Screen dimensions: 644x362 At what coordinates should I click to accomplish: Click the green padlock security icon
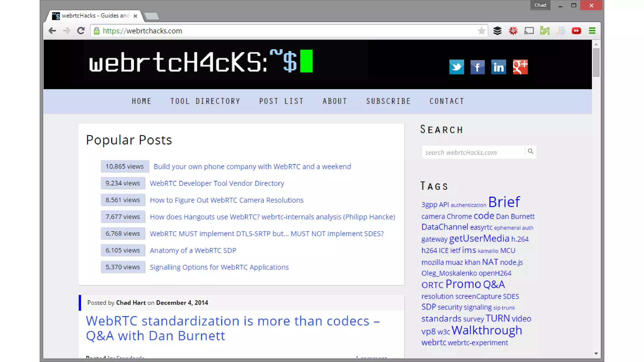(x=97, y=31)
